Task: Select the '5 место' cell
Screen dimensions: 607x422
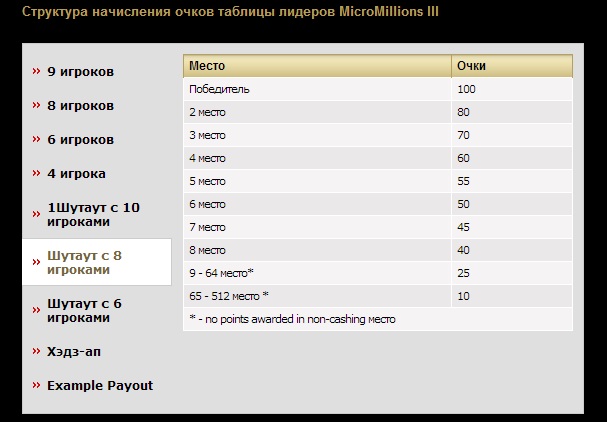Action: [x=317, y=181]
